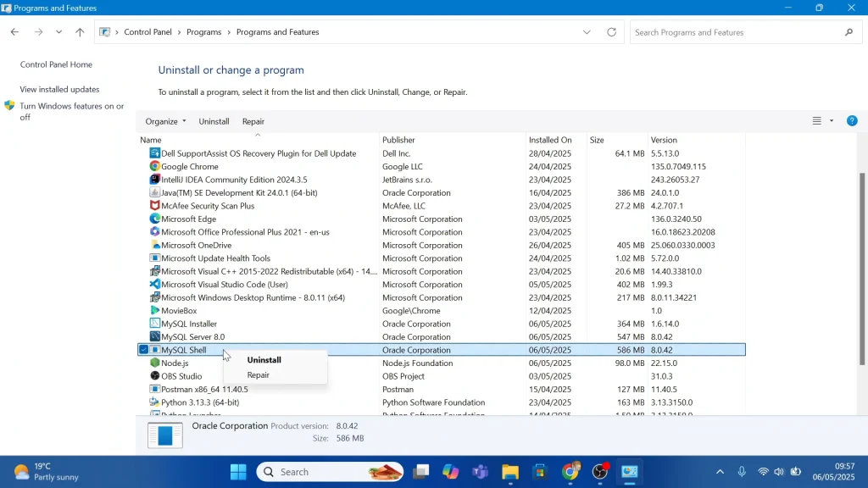Choose Uninstall in the context menu
The height and width of the screenshot is (488, 868).
pos(264,359)
